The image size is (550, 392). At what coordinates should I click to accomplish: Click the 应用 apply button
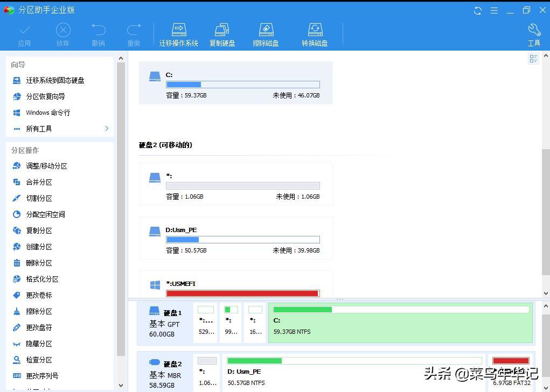click(25, 33)
